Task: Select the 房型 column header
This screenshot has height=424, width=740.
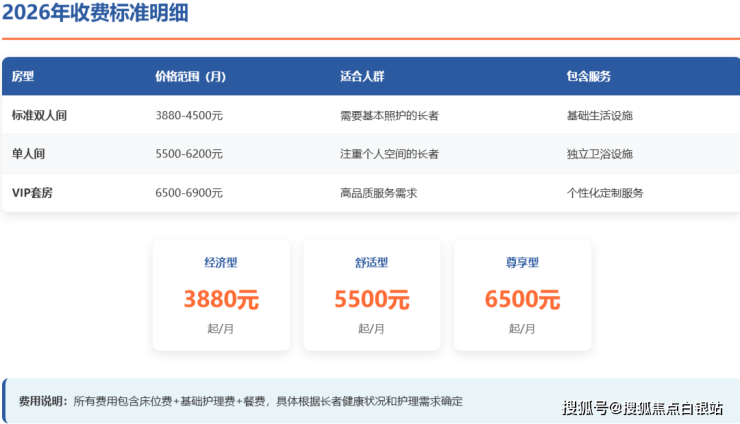Action: click(23, 76)
